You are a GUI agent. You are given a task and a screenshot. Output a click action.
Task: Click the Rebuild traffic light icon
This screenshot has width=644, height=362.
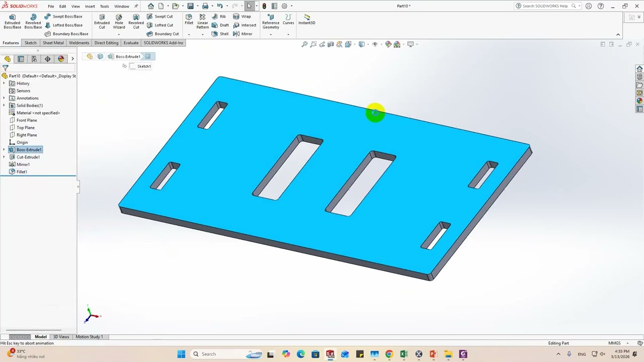[264, 6]
